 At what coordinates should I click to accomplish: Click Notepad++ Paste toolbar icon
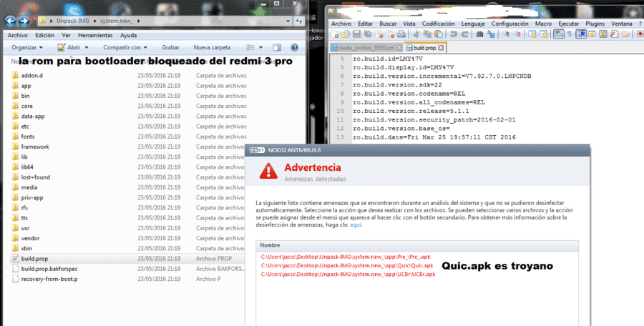[x=439, y=34]
